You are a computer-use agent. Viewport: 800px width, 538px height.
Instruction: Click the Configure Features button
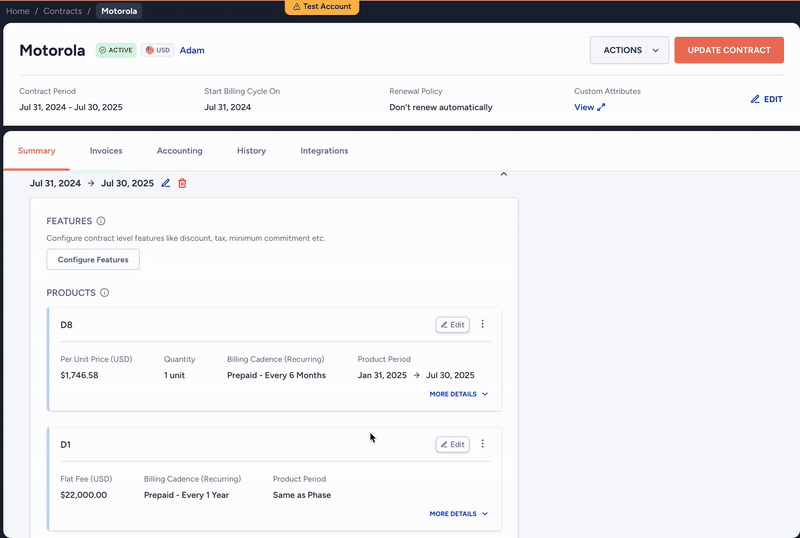click(93, 259)
